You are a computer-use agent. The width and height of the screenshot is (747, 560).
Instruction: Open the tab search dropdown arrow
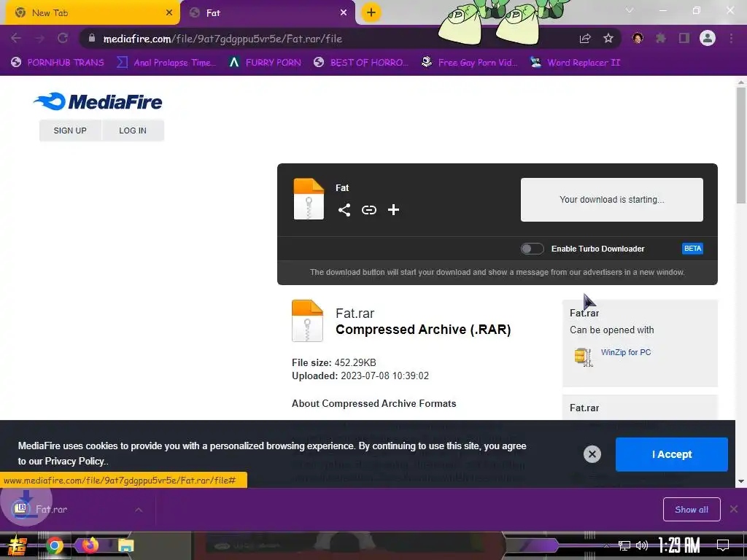(630, 10)
